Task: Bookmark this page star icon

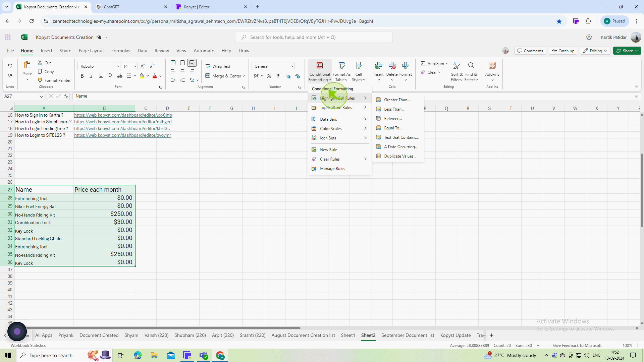Action: (x=559, y=21)
